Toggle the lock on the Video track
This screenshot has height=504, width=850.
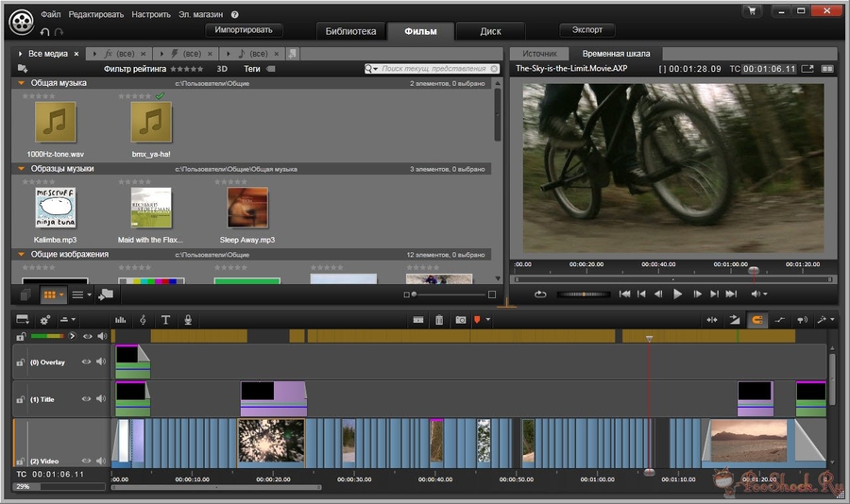point(20,461)
